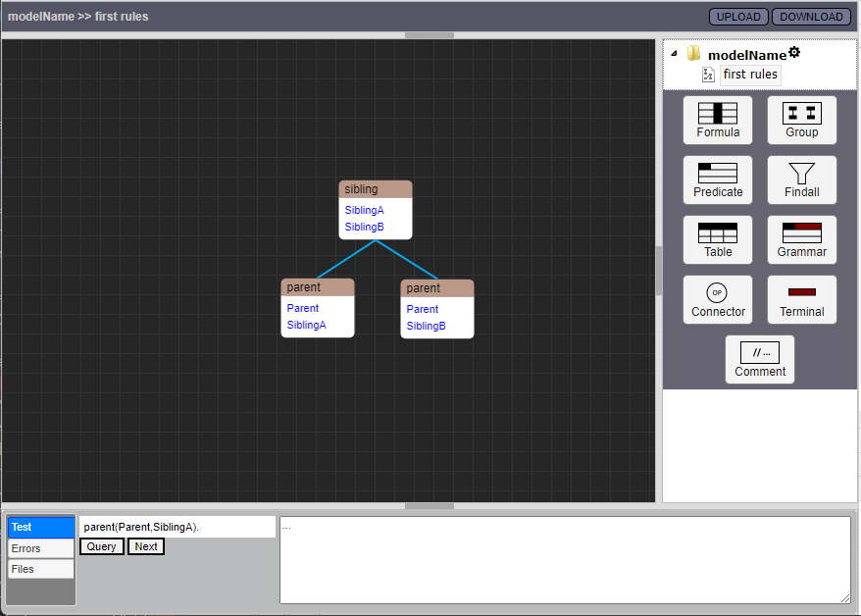Choose the Comment tool
This screenshot has width=861, height=616.
click(760, 359)
